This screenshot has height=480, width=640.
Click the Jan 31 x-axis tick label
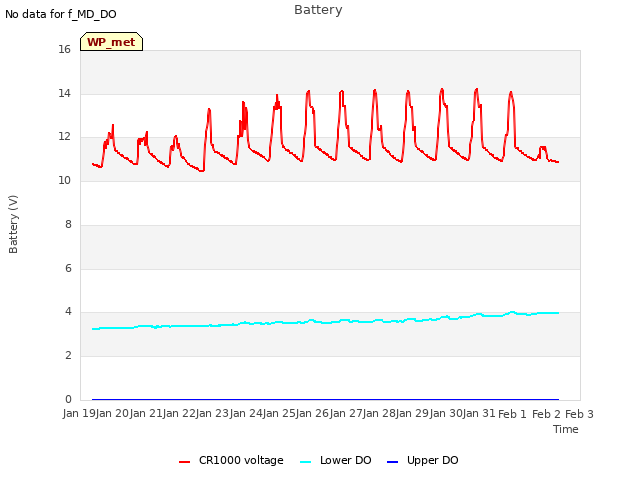(480, 413)
